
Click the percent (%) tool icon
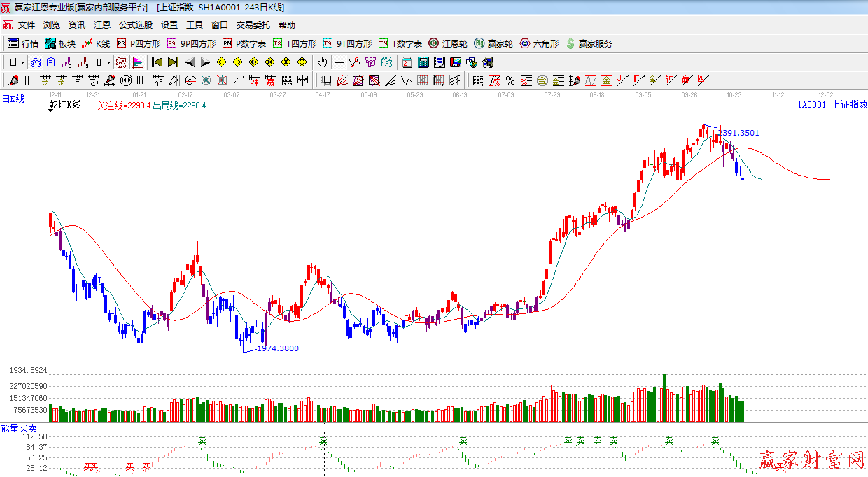click(x=510, y=80)
